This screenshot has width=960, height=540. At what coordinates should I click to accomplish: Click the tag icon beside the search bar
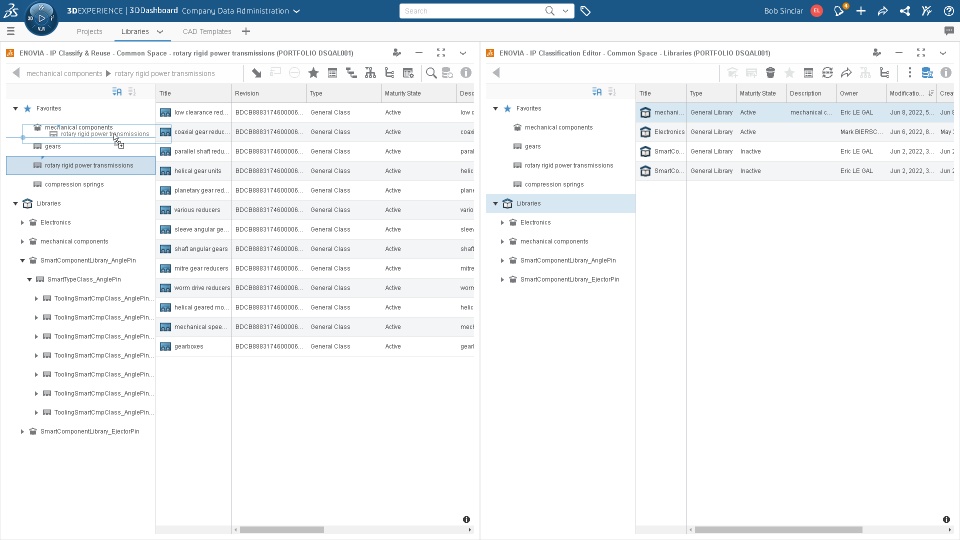click(585, 11)
